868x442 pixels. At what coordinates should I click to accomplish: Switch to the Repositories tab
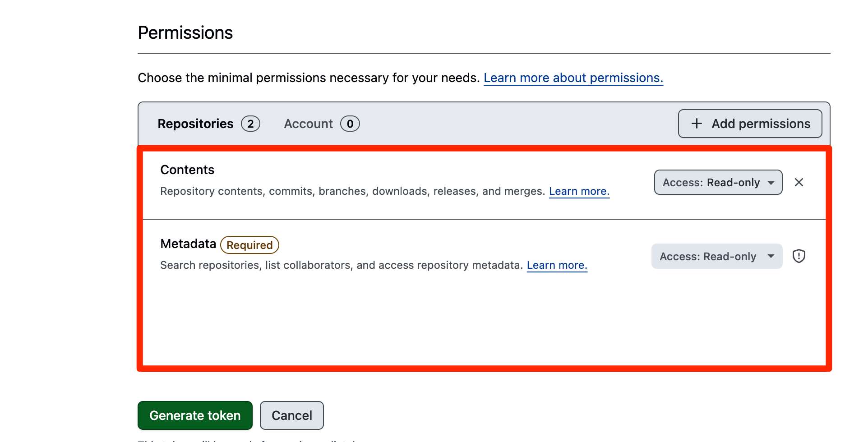pyautogui.click(x=195, y=124)
